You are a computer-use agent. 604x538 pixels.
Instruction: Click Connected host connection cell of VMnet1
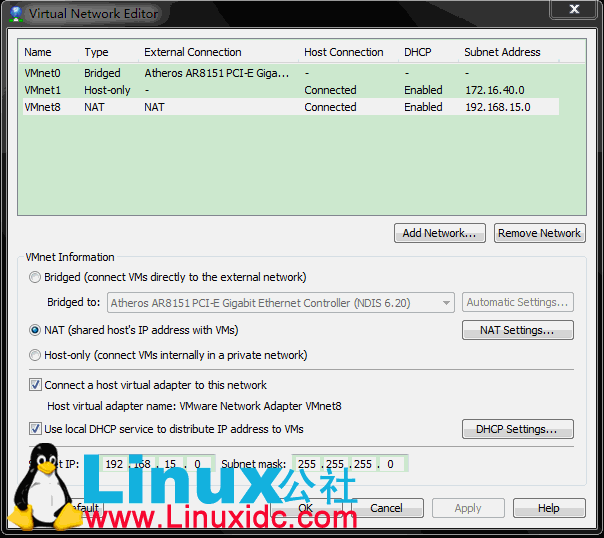coord(330,90)
